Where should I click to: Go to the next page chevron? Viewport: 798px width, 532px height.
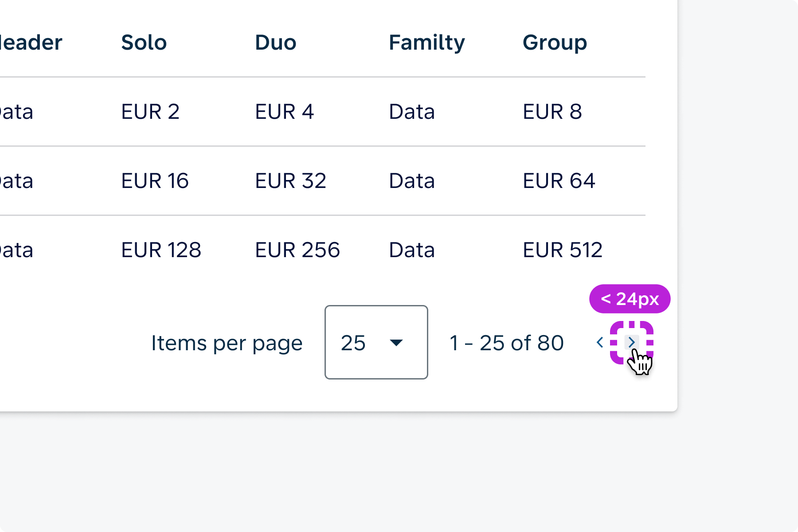(x=631, y=342)
